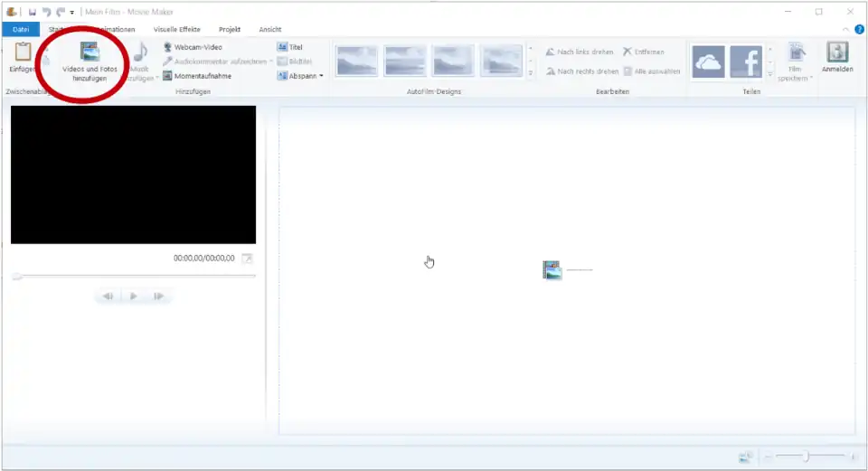The width and height of the screenshot is (868, 471).
Task: Share the movie via the OneDrive cloud icon
Action: pyautogui.click(x=708, y=62)
